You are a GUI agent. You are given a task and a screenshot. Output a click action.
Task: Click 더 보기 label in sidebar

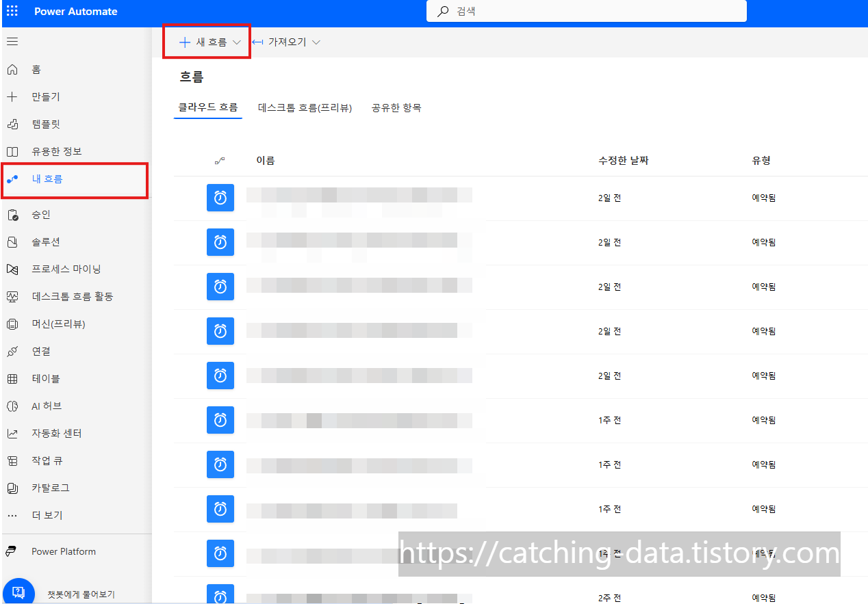[x=47, y=516]
